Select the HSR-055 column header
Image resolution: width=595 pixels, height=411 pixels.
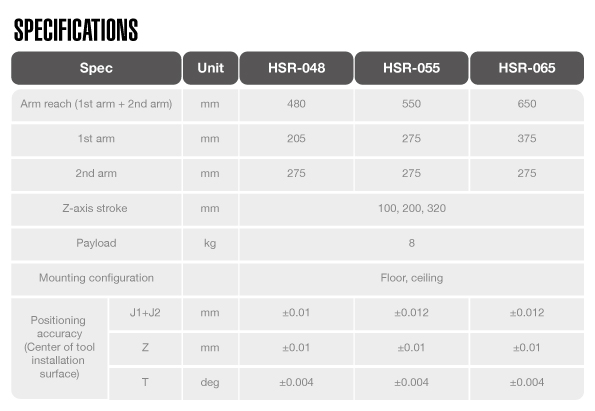(411, 68)
